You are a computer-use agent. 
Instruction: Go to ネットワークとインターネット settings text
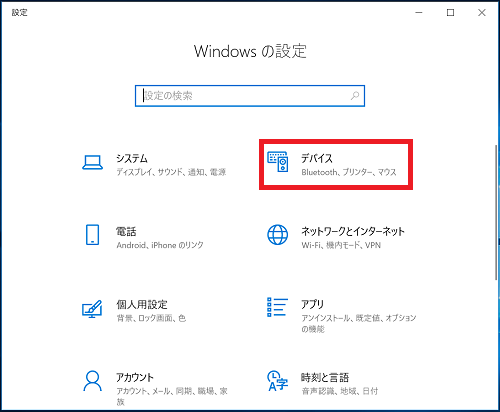(353, 231)
